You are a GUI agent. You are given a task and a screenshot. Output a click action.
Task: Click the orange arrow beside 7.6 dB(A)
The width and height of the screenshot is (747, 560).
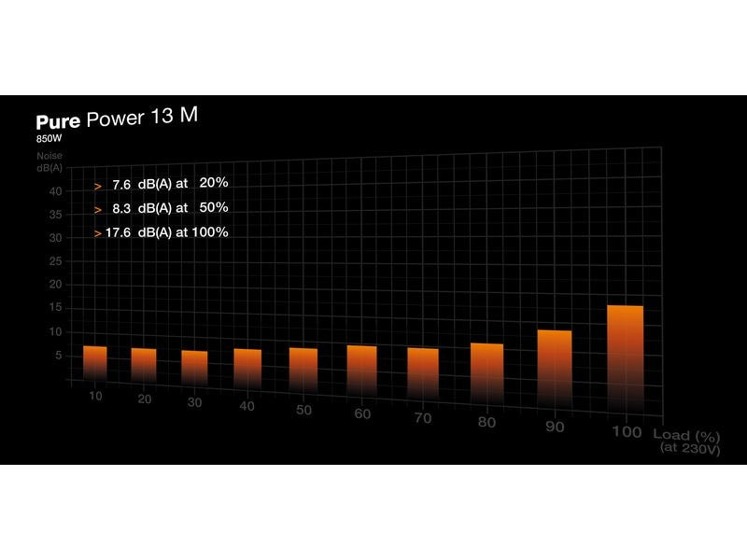[x=96, y=188]
